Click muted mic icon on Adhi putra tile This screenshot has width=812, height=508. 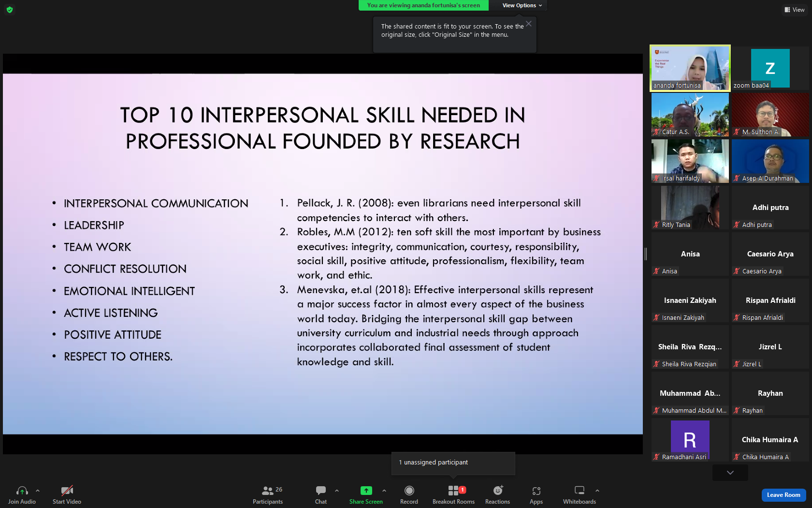tap(737, 224)
